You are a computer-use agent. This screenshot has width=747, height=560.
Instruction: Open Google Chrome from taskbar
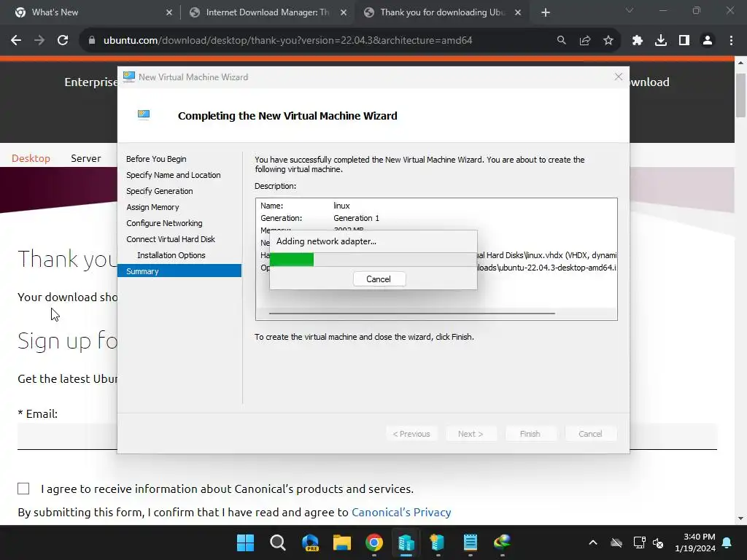(x=374, y=542)
